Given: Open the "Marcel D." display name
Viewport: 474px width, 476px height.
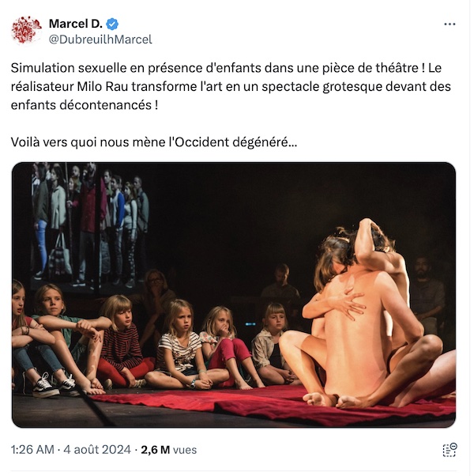Looking at the screenshot, I should [x=76, y=24].
